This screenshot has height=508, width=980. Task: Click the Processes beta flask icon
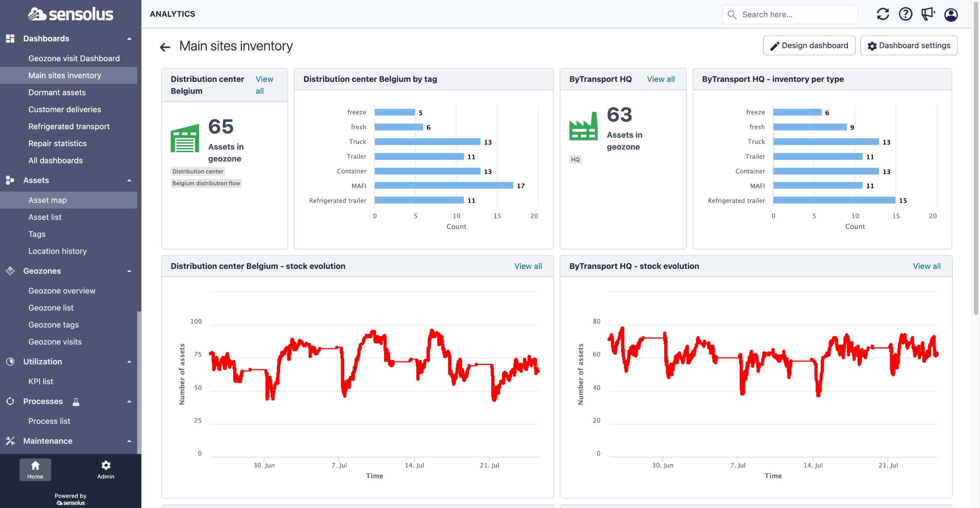pos(76,402)
